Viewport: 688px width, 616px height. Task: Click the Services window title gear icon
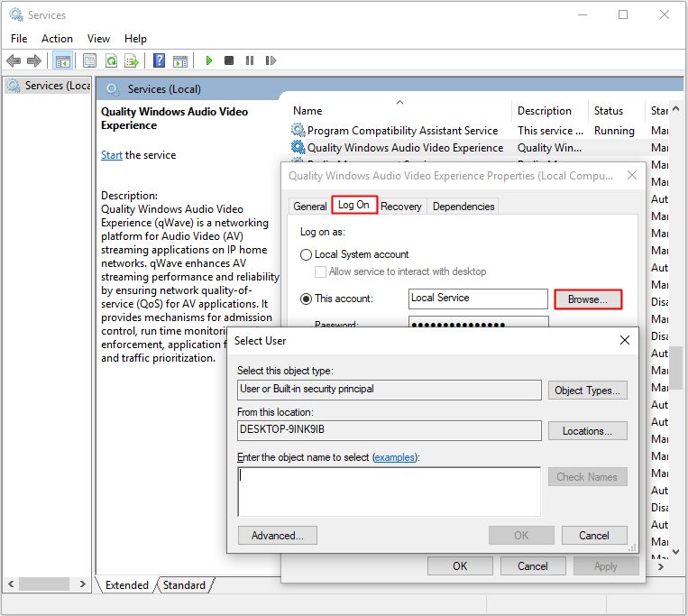(x=16, y=14)
